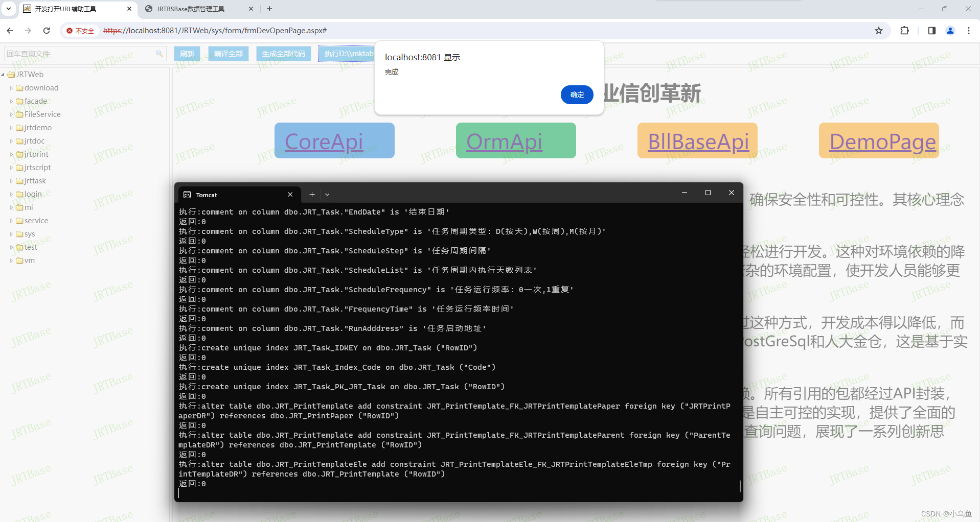This screenshot has height=522, width=980.
Task: Click the terminal line with JRT_Task_IDKEY
Action: pos(328,348)
